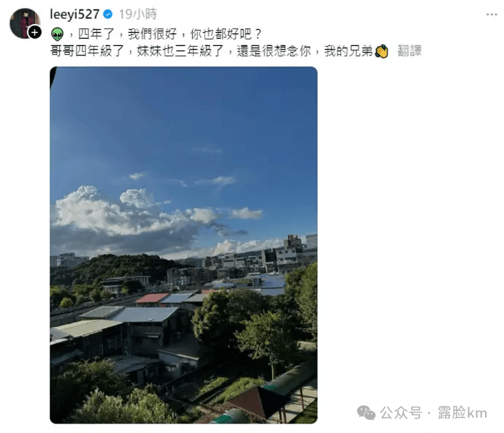Screen dimensions: 504x433
Task: Click the 19小時 post timestamp
Action: 138,14
